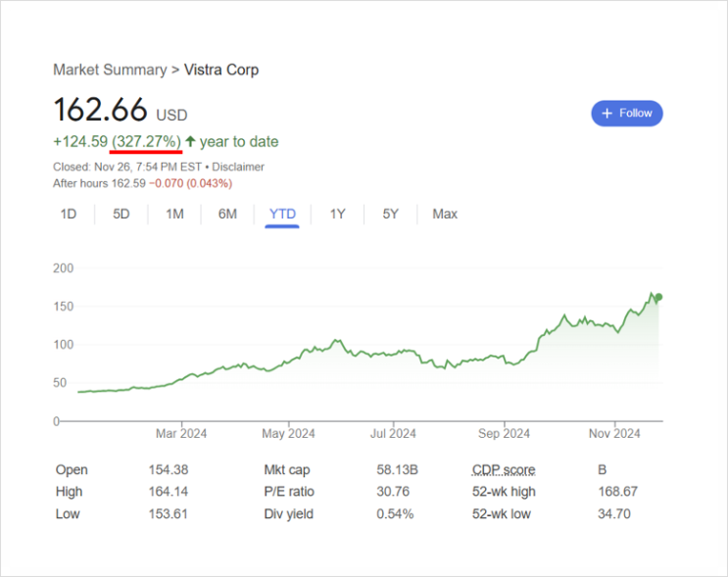Click the Mkt cap value 58.13B
The height and width of the screenshot is (577, 728).
pyautogui.click(x=397, y=470)
